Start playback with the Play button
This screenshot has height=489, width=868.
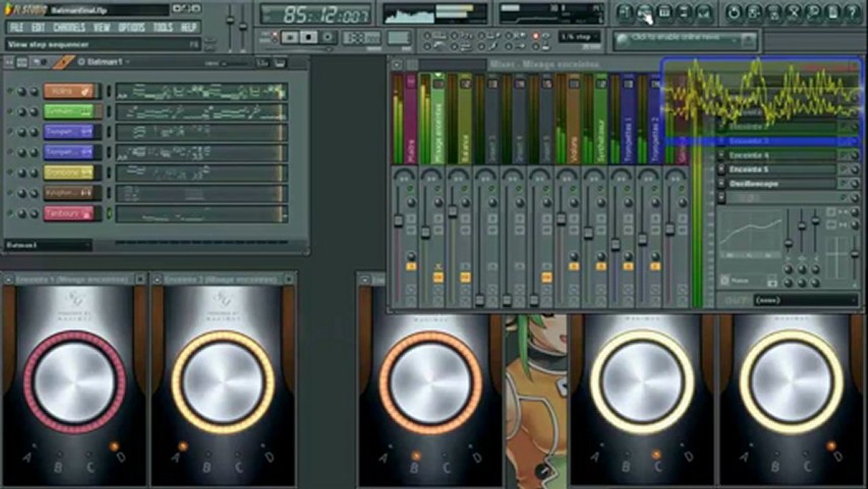pyautogui.click(x=290, y=37)
